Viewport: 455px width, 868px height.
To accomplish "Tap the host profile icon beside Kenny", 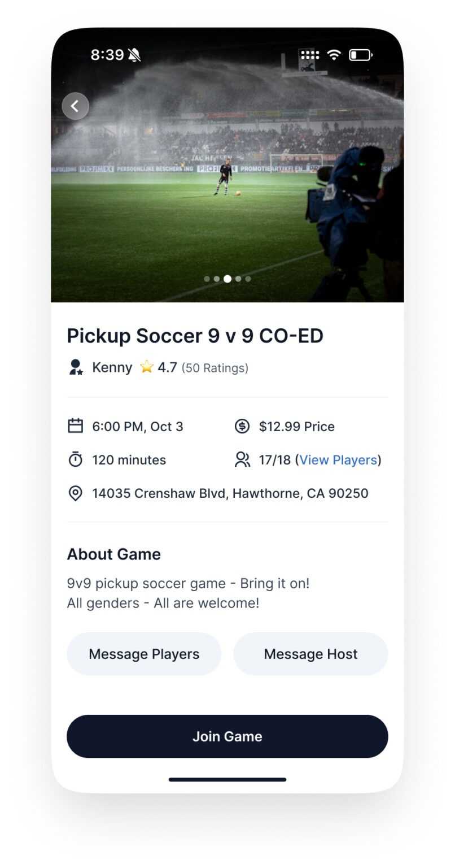I will [x=76, y=367].
